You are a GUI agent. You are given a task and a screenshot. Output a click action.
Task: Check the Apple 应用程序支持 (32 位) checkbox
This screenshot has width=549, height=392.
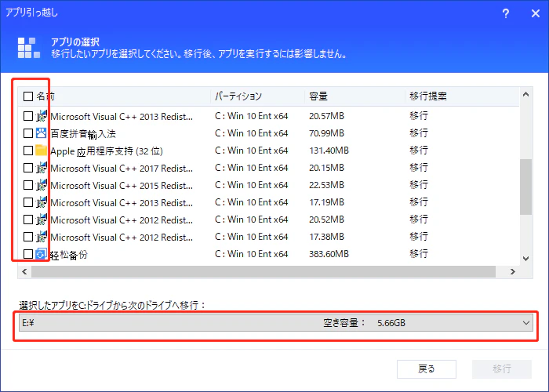point(28,151)
